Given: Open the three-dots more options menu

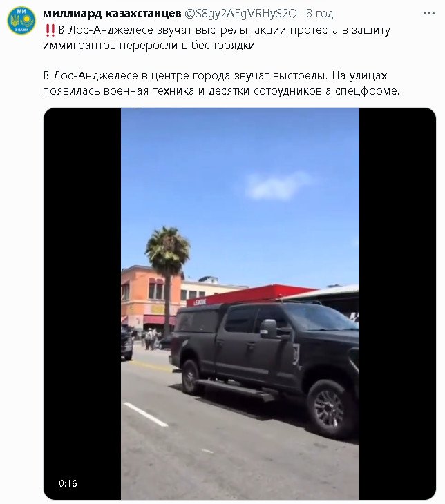Looking at the screenshot, I should point(429,14).
